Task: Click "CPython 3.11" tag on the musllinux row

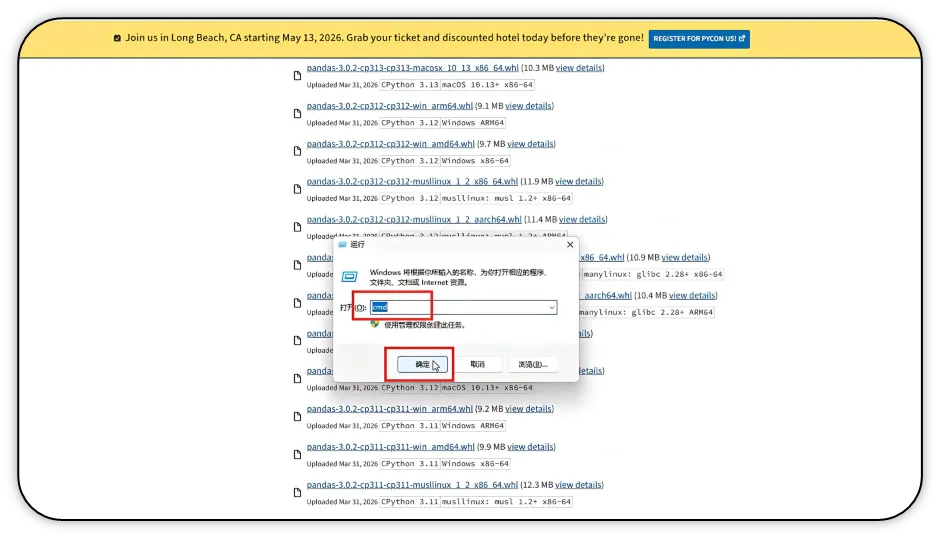Action: click(409, 501)
